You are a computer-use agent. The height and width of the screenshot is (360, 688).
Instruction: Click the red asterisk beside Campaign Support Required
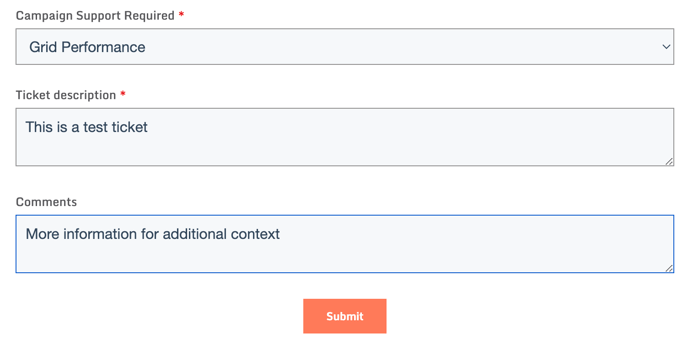181,14
